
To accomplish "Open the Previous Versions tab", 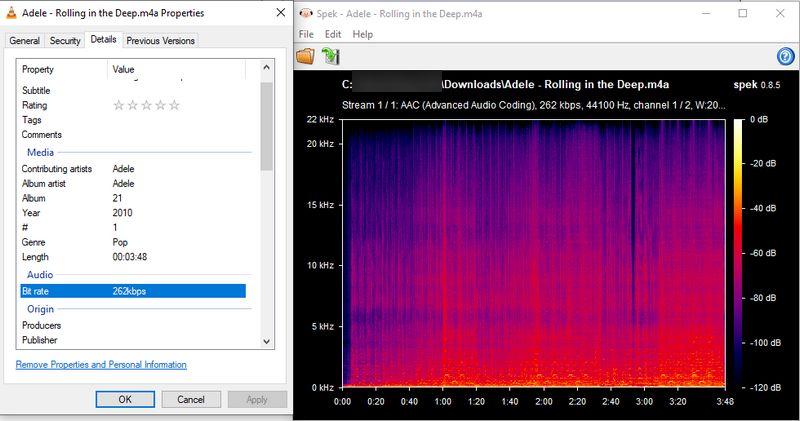I will (x=161, y=41).
